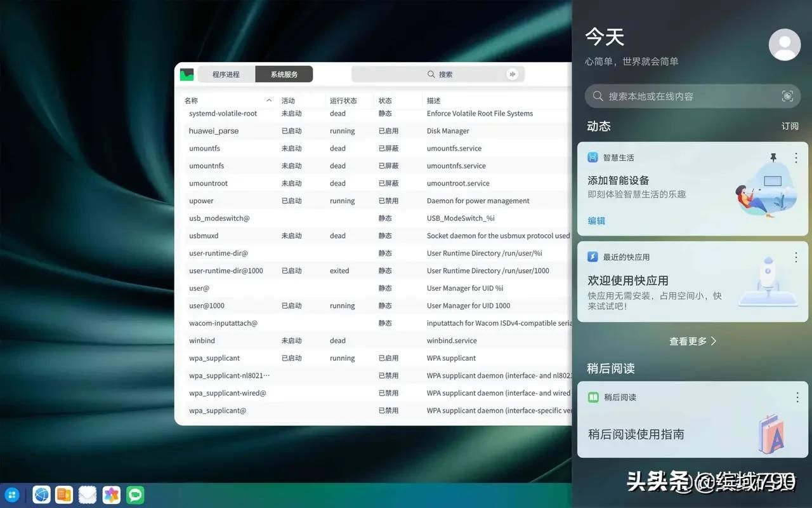
Task: Select the 系统服务 tab
Action: point(284,74)
